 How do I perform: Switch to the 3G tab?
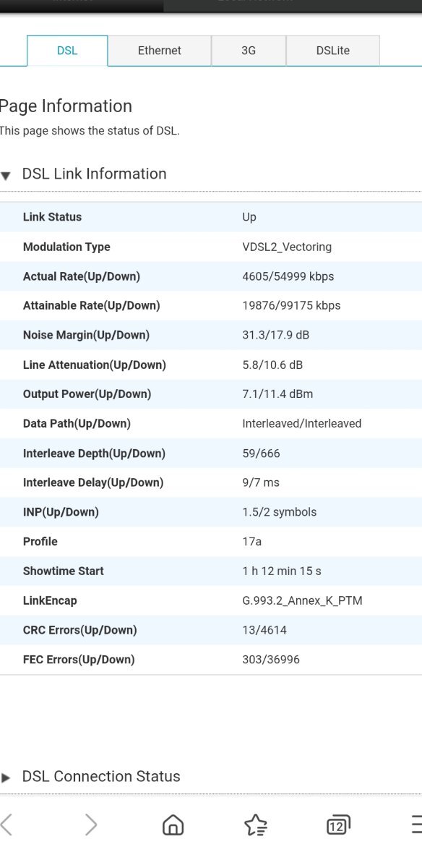[x=249, y=51]
